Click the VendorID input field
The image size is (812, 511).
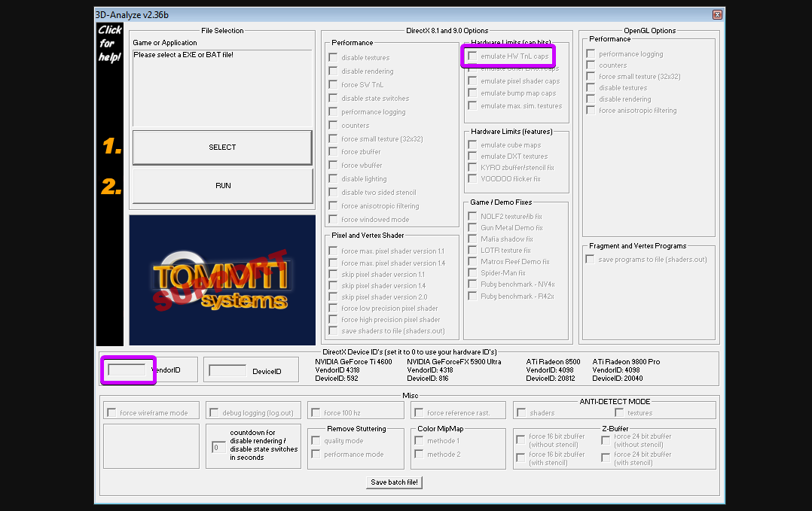(x=127, y=370)
